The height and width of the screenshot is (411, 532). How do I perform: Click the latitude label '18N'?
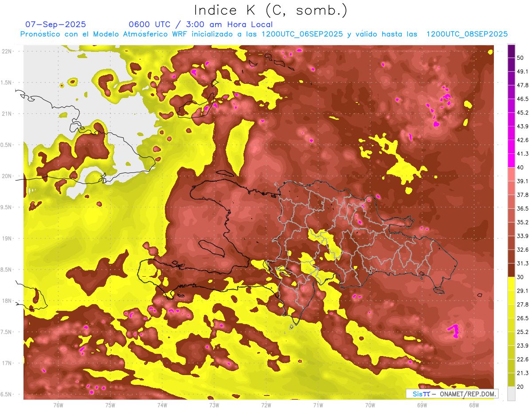pos(7,301)
